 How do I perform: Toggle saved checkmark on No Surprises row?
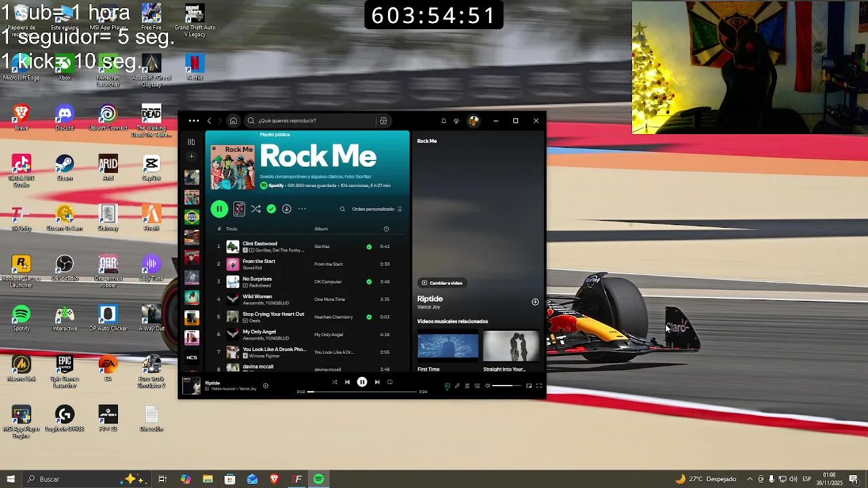(x=369, y=282)
